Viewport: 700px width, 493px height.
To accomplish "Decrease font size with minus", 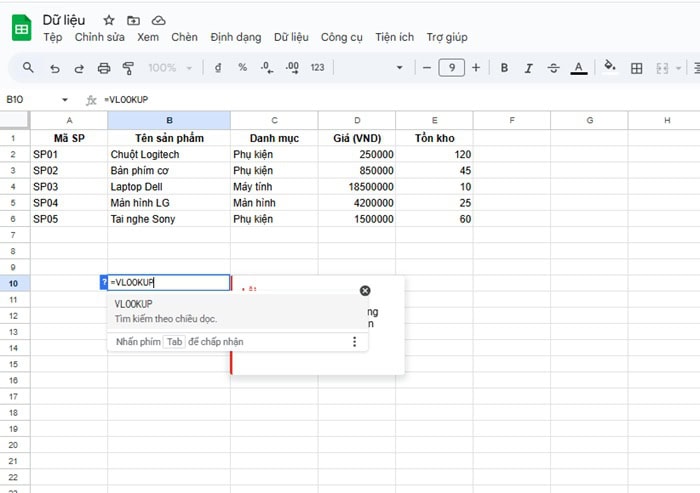I will click(427, 68).
